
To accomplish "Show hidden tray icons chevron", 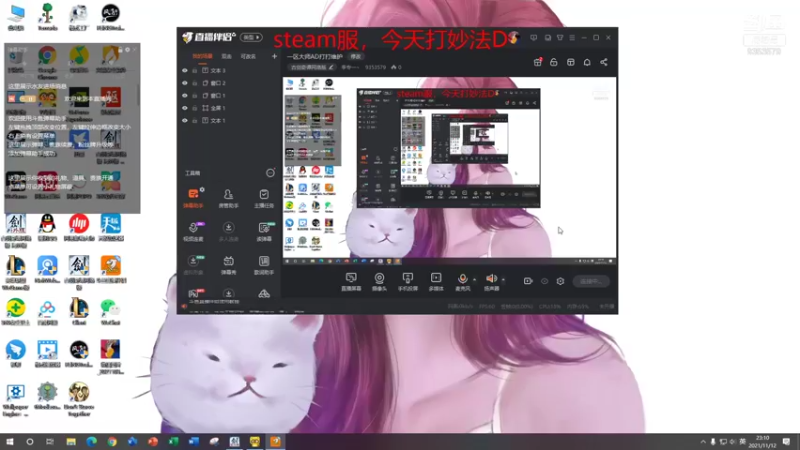I will (x=703, y=442).
